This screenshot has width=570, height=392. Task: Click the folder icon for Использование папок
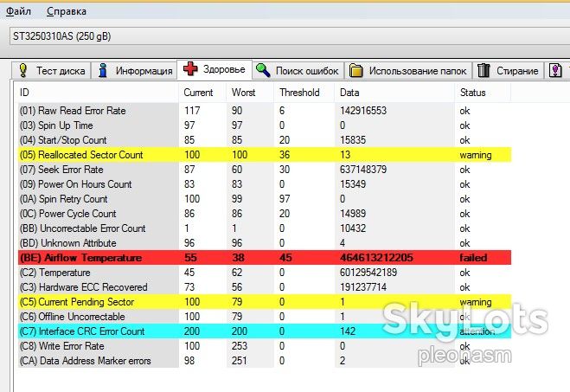(355, 70)
